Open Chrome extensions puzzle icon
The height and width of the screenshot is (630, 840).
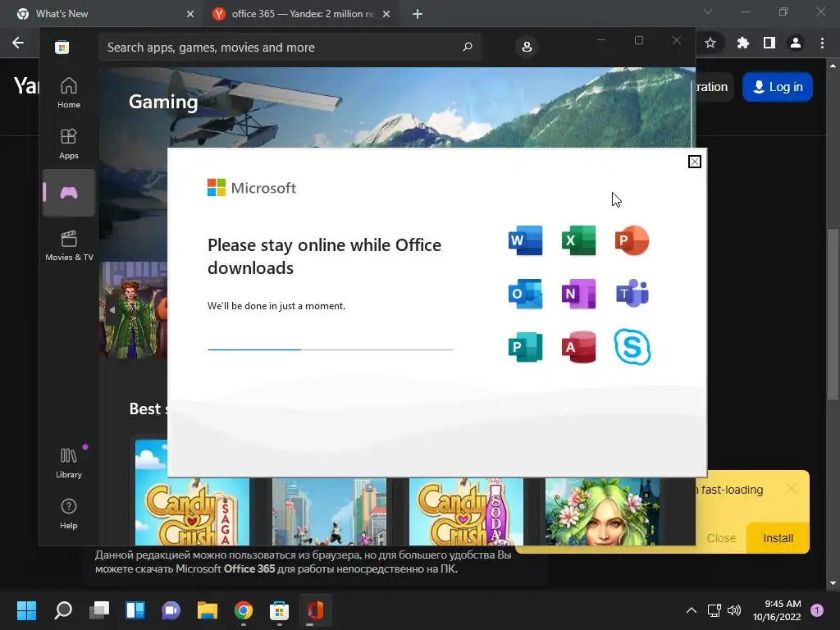click(x=742, y=43)
